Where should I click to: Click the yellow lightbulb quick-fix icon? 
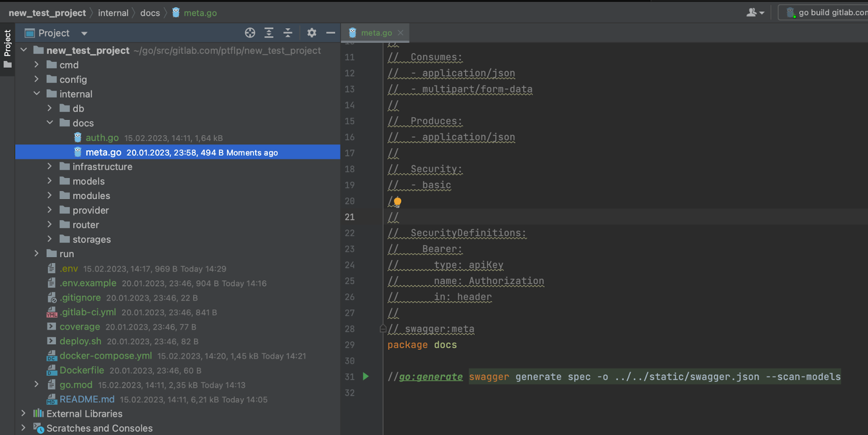pos(398,202)
